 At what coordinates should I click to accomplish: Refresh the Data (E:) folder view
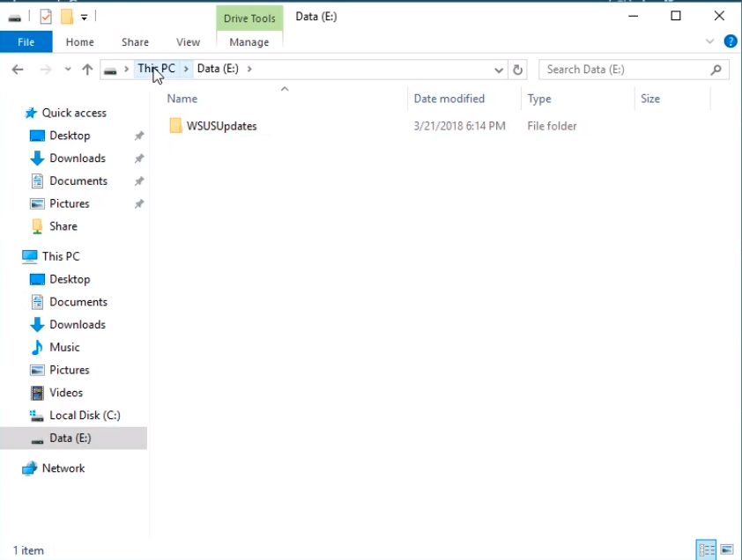point(518,70)
